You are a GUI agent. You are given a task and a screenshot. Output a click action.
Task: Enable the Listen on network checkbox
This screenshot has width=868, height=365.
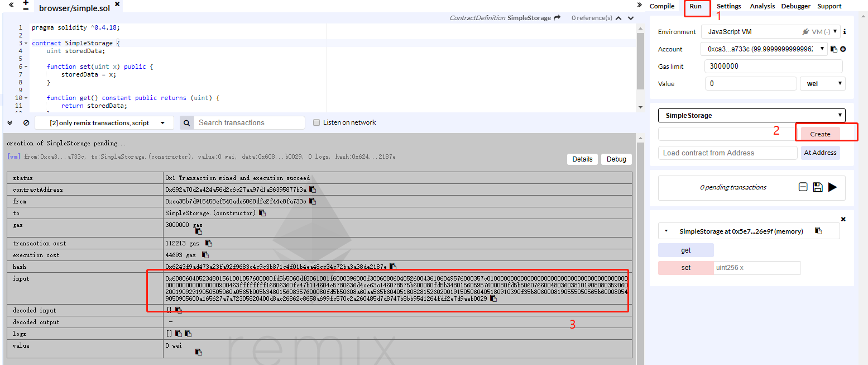pos(316,122)
